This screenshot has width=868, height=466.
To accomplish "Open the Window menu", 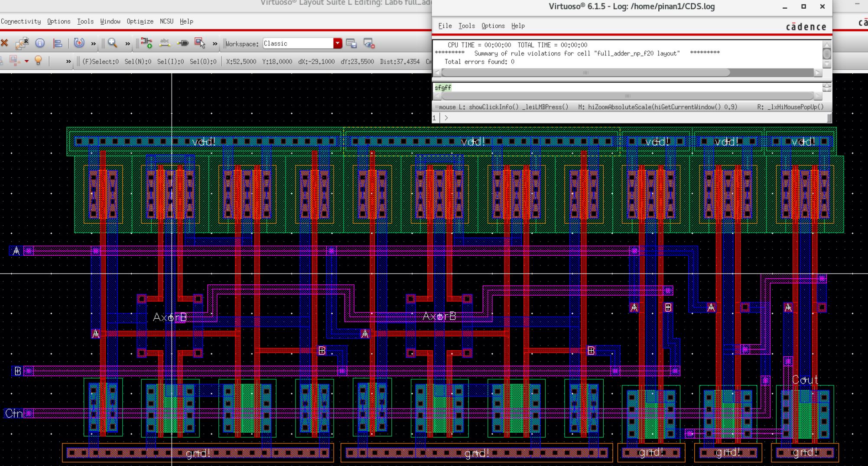I will [x=110, y=21].
